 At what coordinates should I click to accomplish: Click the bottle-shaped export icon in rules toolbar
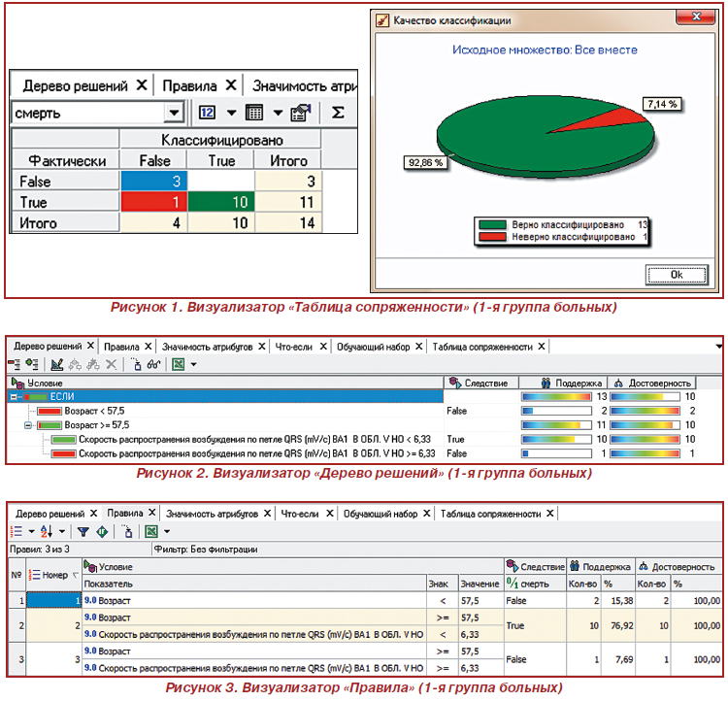pos(127,531)
